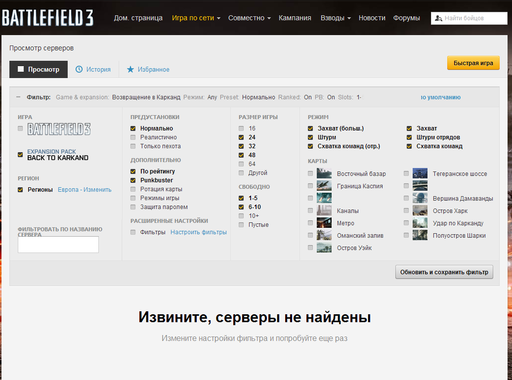Open the Взводы dropdown menu
This screenshot has width=512, height=380.
click(335, 18)
